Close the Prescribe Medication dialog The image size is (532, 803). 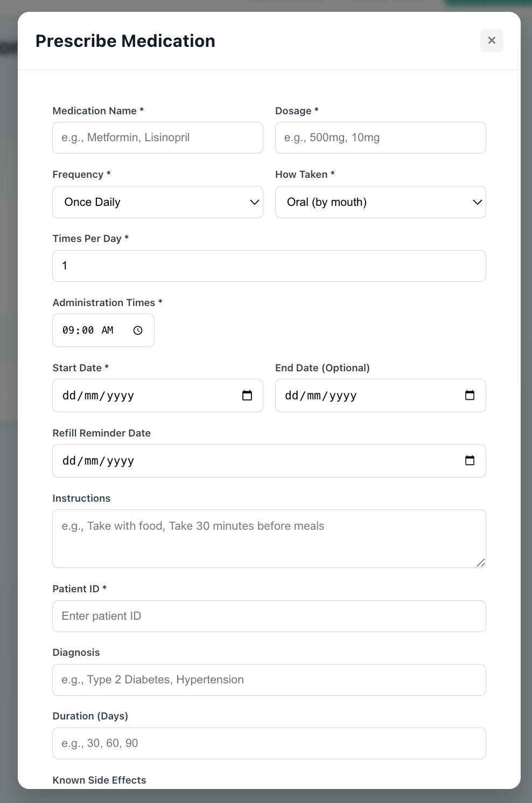[492, 40]
